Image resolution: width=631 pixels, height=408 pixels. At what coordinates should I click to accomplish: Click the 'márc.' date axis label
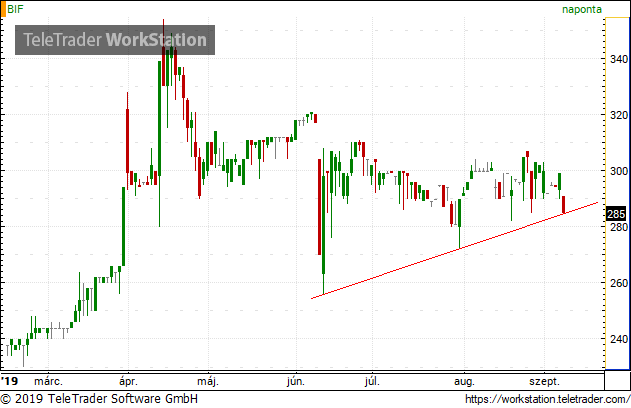click(x=48, y=381)
